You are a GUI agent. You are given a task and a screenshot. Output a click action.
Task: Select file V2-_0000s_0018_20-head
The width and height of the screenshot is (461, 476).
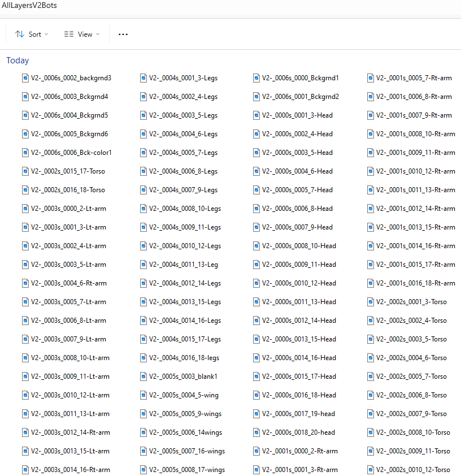click(294, 432)
